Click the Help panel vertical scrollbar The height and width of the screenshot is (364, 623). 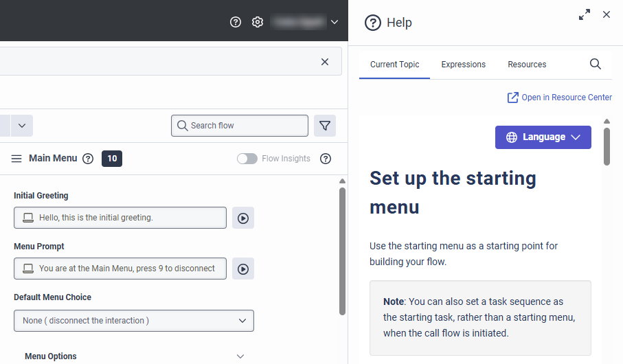pos(607,146)
